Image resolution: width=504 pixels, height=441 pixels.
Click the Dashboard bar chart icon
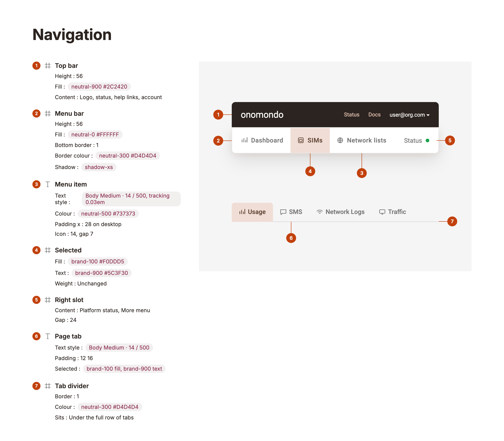tap(244, 140)
